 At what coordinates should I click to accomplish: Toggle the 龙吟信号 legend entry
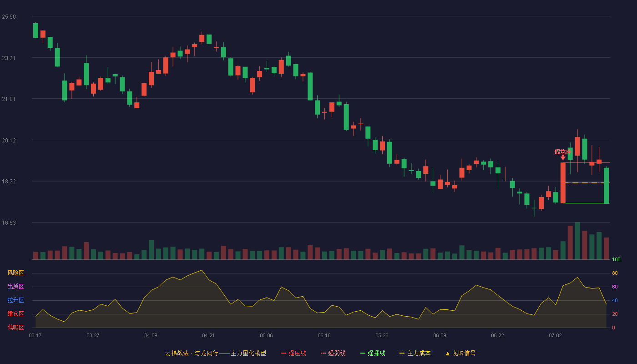(460, 353)
